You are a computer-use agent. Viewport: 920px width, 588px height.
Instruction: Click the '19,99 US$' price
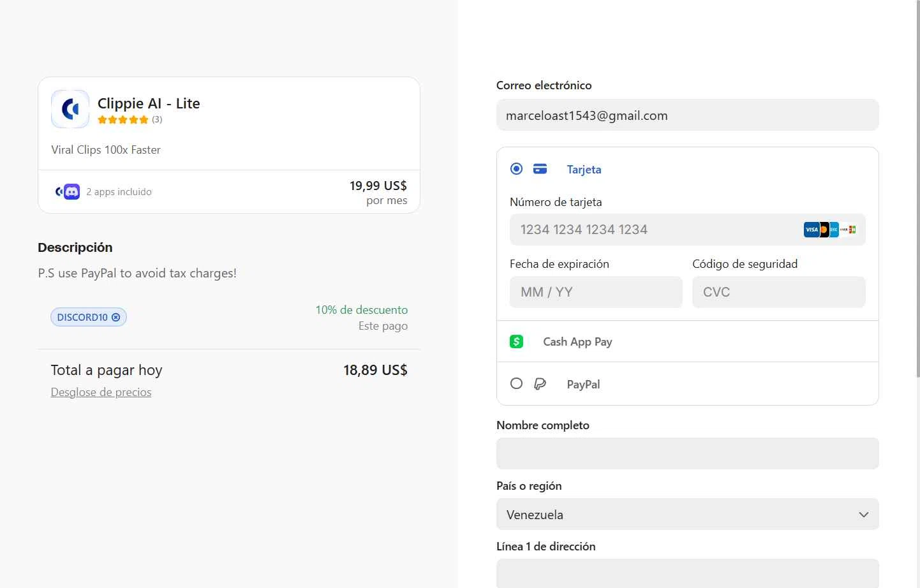378,186
